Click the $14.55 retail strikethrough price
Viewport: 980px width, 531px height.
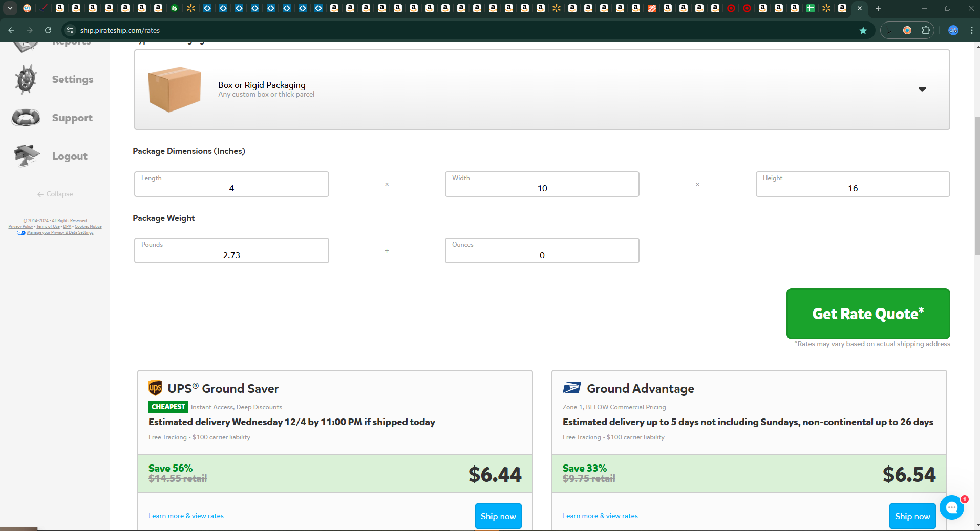click(x=178, y=479)
